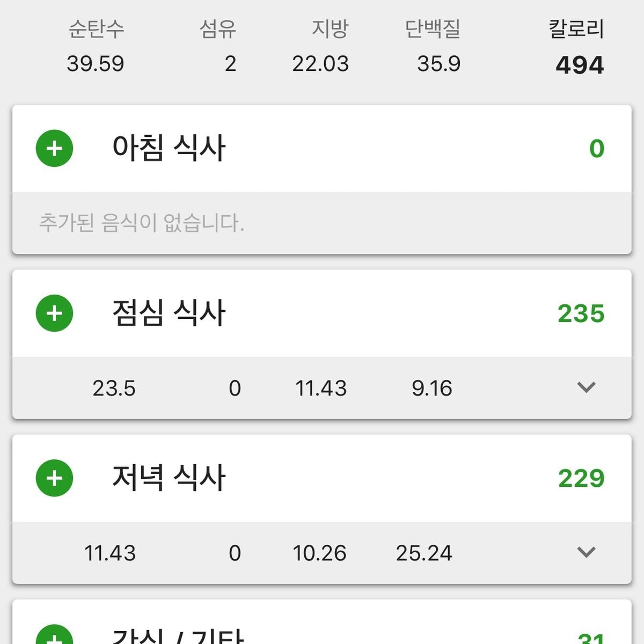Add food to 아침 식사 with plus icon
Viewport: 644px width, 644px height.
tap(54, 148)
